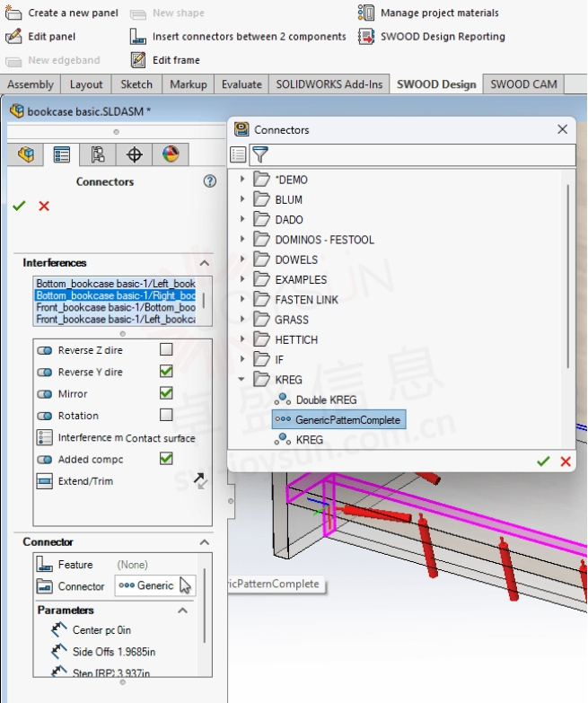The image size is (588, 703).
Task: Switch to the Sketch tab
Action: pos(136,84)
